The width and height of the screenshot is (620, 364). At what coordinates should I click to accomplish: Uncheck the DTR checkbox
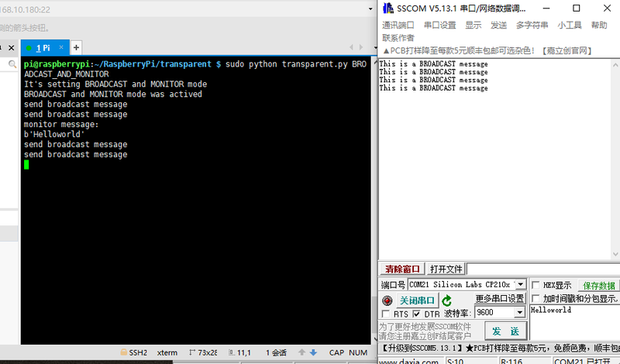point(416,314)
